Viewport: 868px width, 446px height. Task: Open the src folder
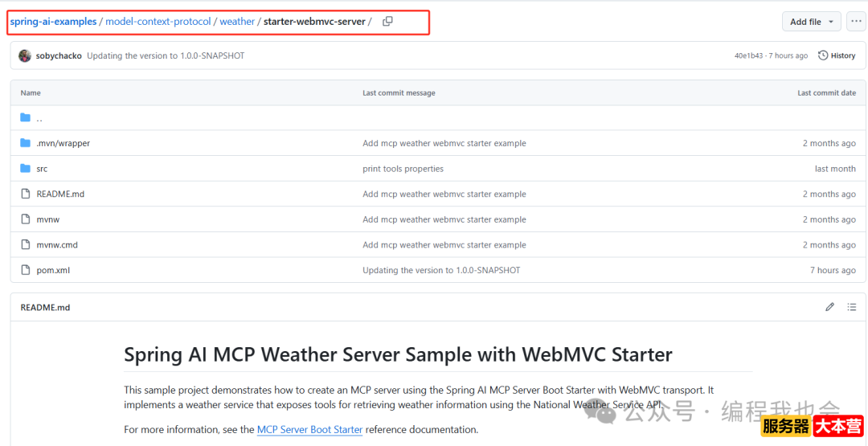point(42,169)
